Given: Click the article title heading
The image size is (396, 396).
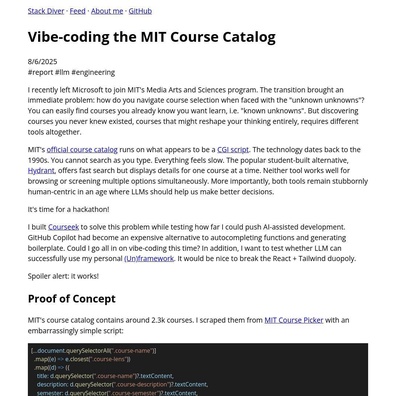Looking at the screenshot, I should point(152,37).
